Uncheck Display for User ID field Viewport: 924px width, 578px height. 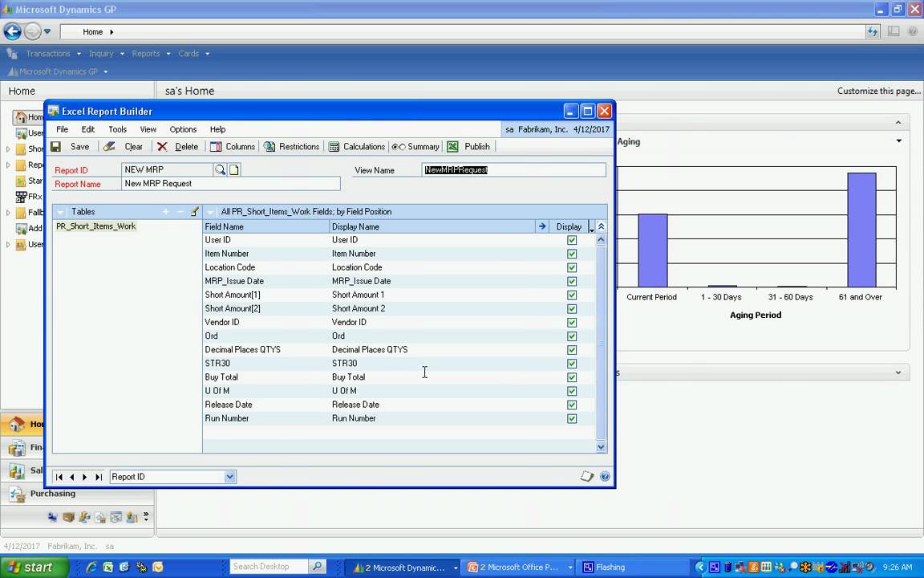(572, 240)
